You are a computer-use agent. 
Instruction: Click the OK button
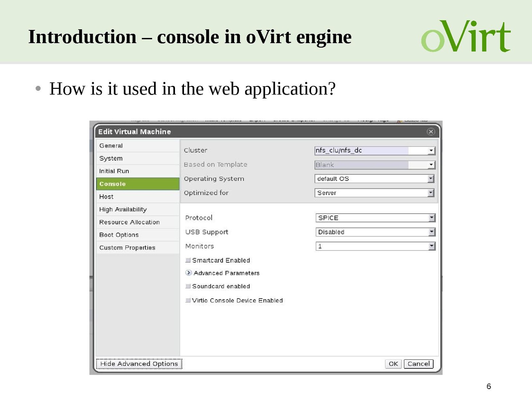point(393,364)
